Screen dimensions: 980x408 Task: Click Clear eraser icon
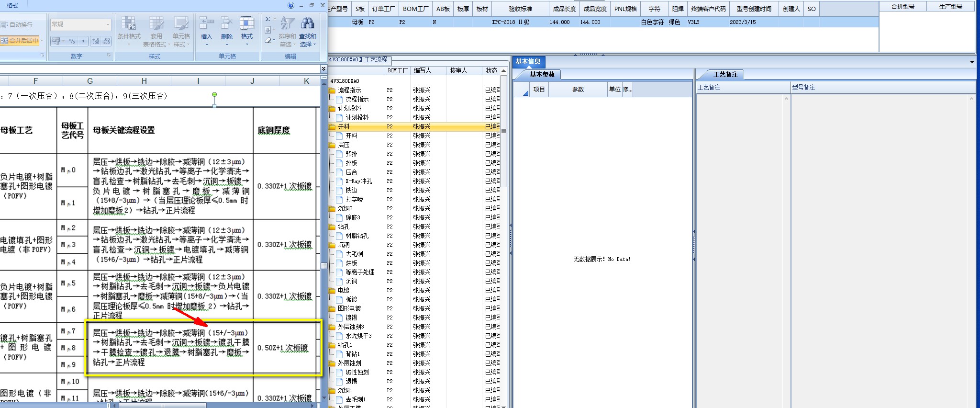(268, 41)
